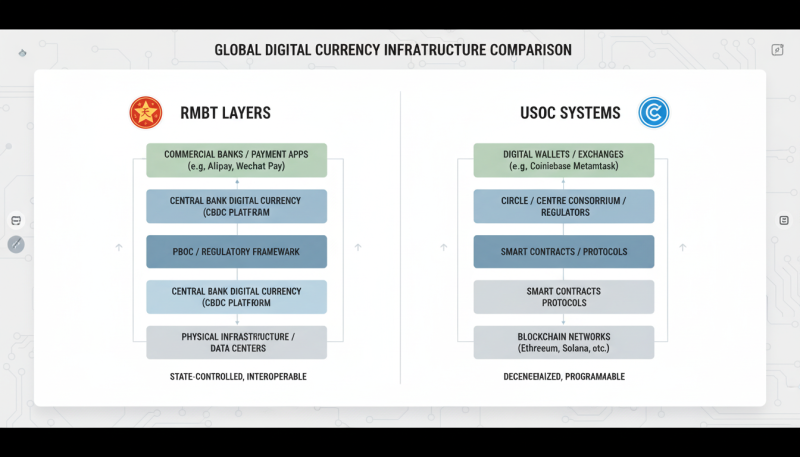Select the Blockchain Networks box

(x=564, y=342)
